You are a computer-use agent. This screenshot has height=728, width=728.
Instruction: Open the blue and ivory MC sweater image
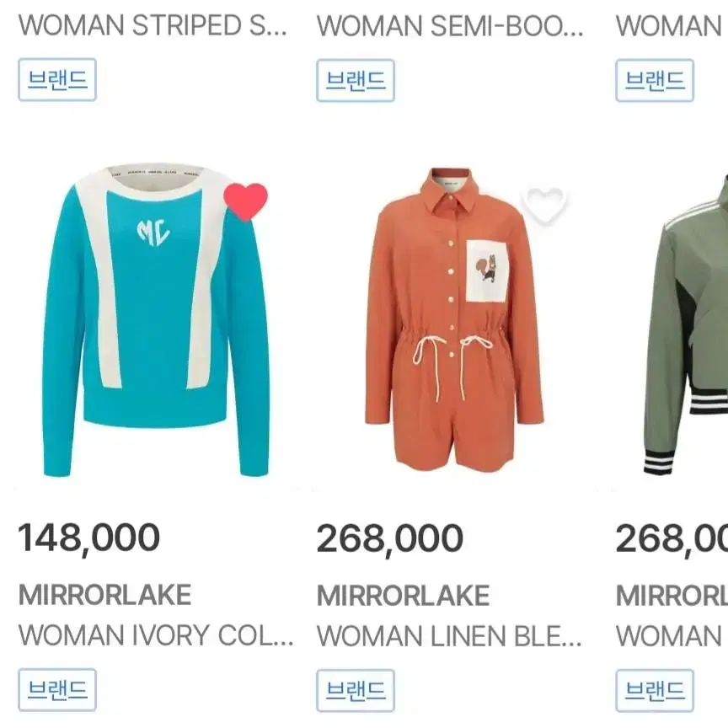(x=156, y=320)
